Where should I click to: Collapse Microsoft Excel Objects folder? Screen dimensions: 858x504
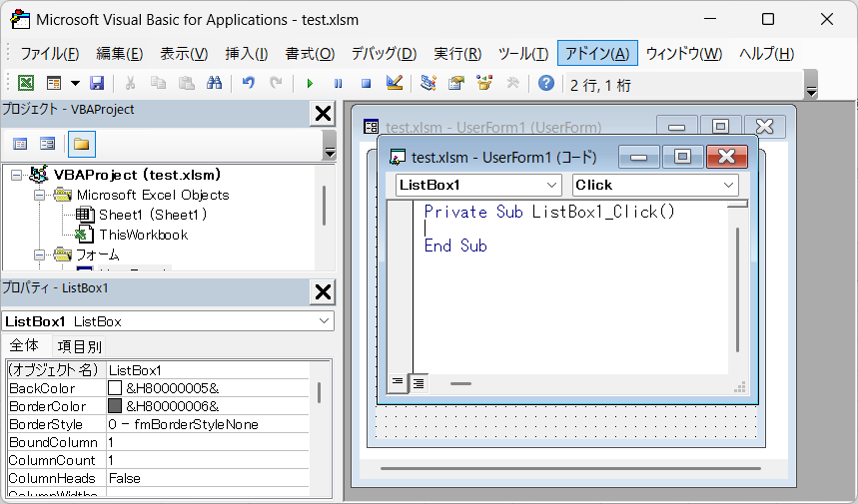39,196
